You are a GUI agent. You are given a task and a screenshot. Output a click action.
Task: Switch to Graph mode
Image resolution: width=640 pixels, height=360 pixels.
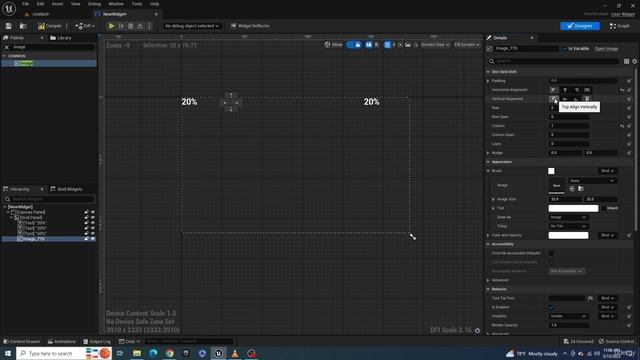pyautogui.click(x=620, y=26)
